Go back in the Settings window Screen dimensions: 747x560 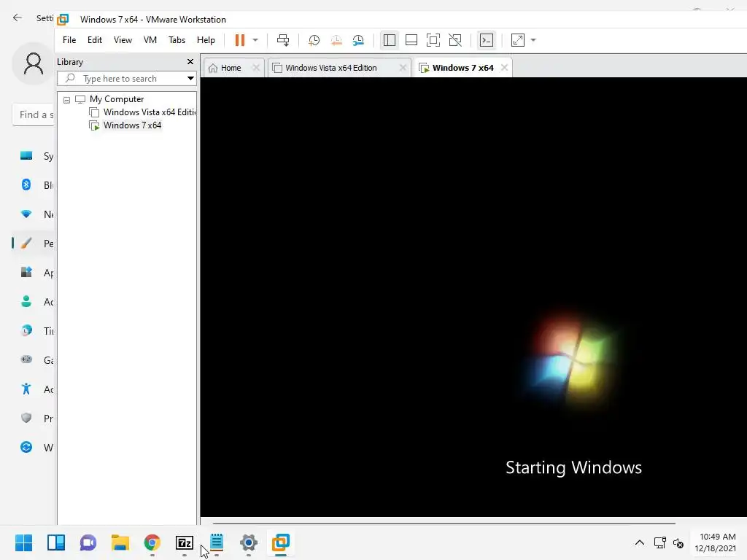(18, 18)
